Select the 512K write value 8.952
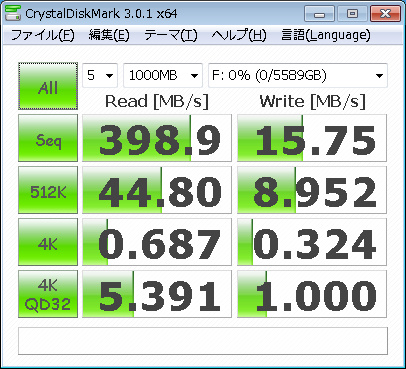 (x=312, y=190)
